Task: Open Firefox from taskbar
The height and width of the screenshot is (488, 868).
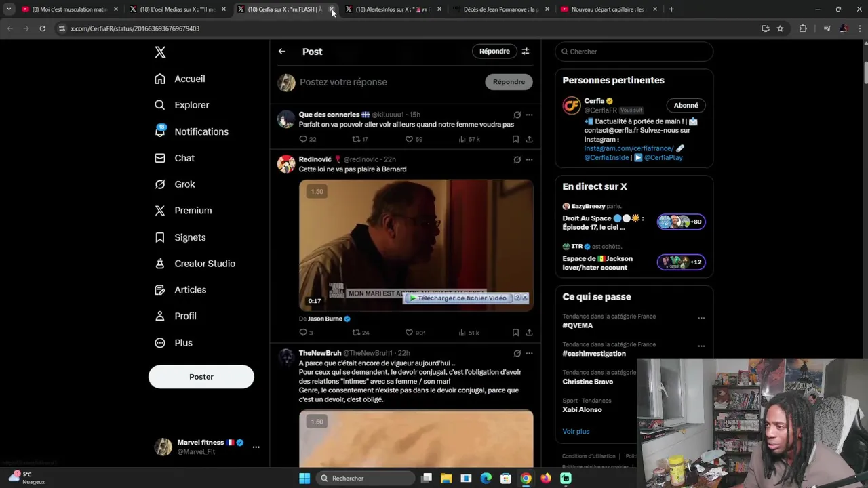Action: point(546,479)
